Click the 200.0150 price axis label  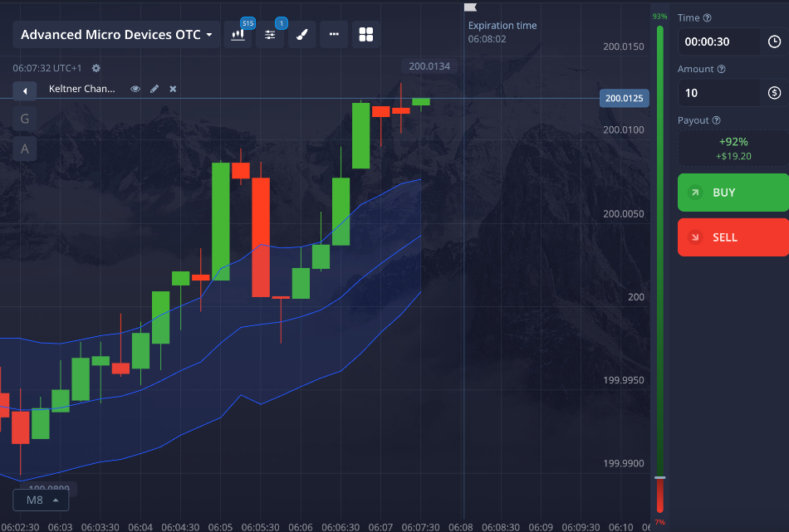pos(624,46)
